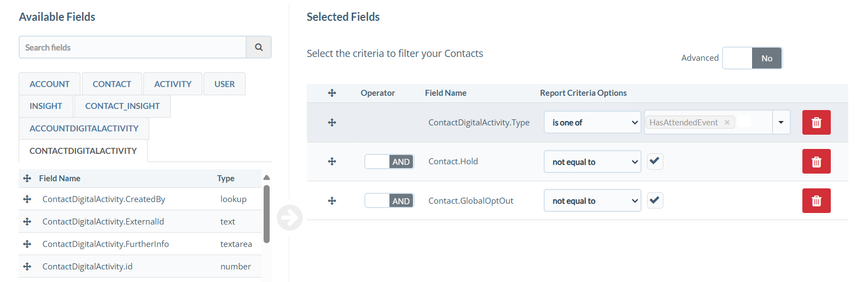This screenshot has width=868, height=282.
Task: Select the ACCOUNTDIGITALACTIVITY tab
Action: (84, 129)
